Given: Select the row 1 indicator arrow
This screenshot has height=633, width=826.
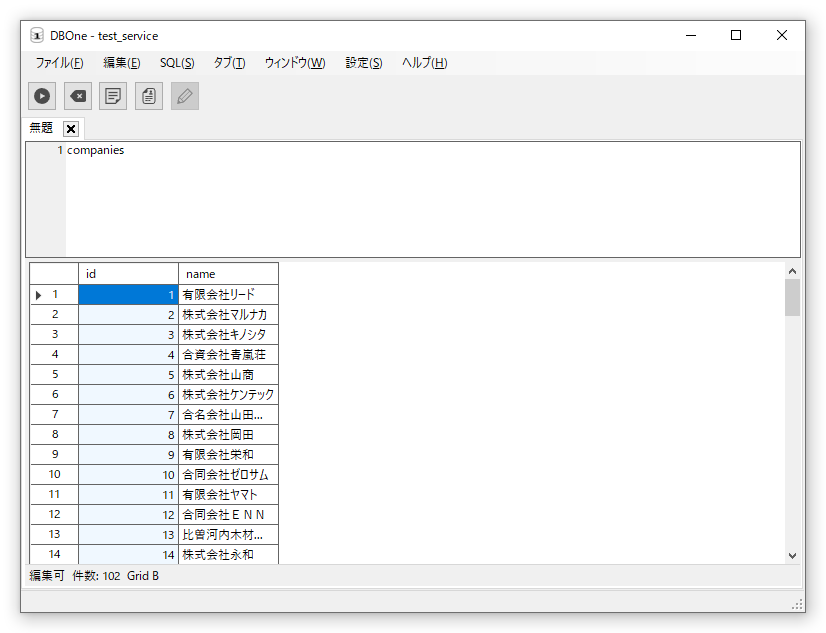Looking at the screenshot, I should pyautogui.click(x=39, y=295).
